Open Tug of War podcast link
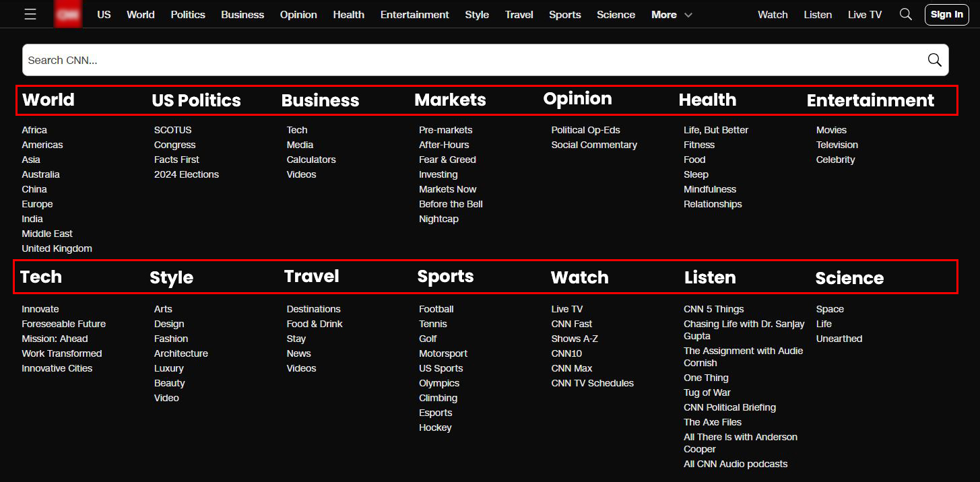980x482 pixels. pyautogui.click(x=707, y=392)
